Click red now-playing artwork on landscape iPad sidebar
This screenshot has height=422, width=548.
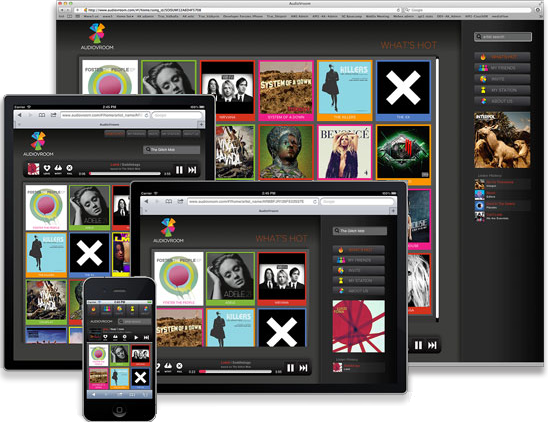tap(359, 326)
